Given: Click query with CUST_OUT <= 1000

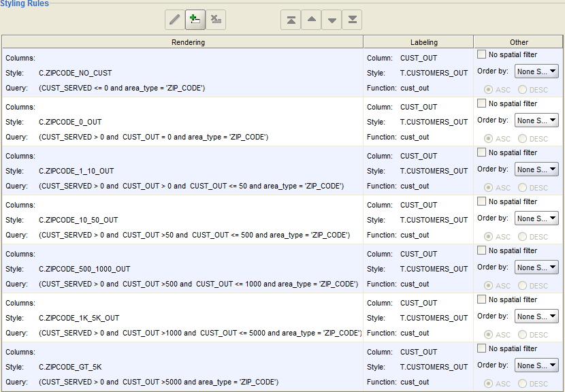Looking at the screenshot, I should (199, 284).
